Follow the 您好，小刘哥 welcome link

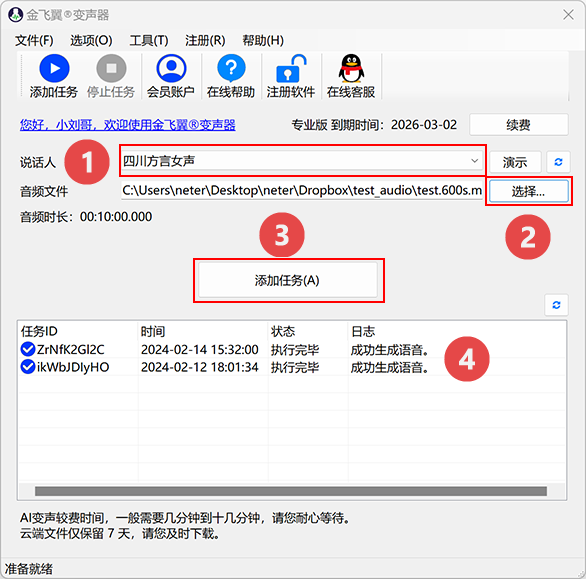(127, 125)
